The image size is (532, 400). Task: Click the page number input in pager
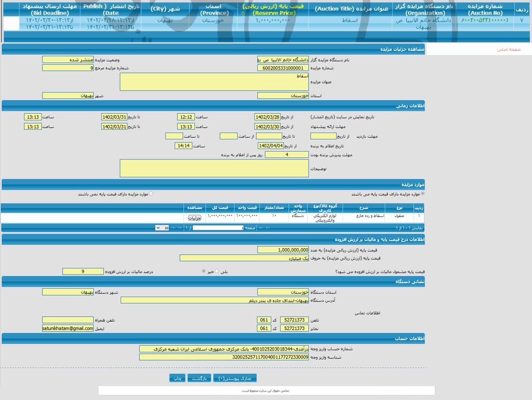click(218, 228)
